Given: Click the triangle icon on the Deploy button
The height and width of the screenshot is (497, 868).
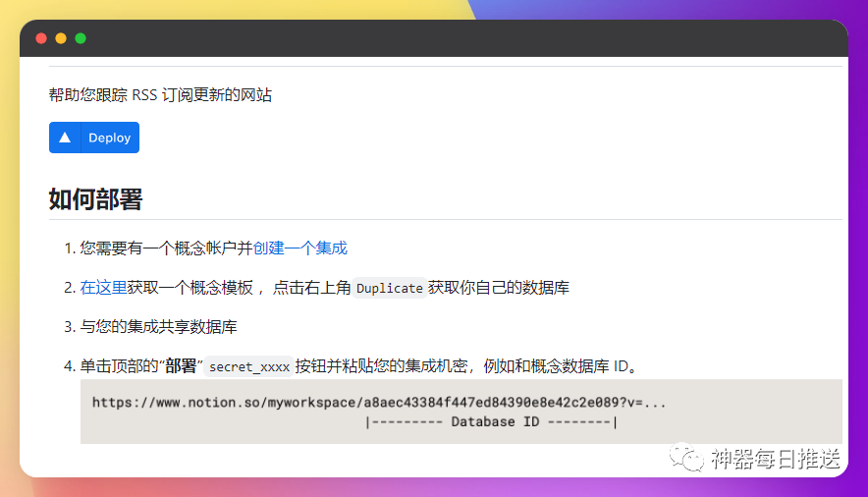Looking at the screenshot, I should (65, 138).
